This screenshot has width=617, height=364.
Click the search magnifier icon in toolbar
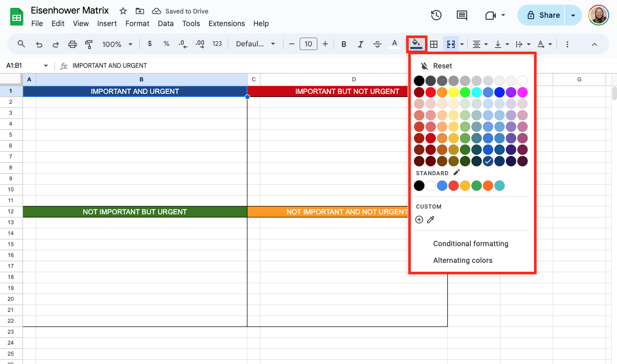21,44
